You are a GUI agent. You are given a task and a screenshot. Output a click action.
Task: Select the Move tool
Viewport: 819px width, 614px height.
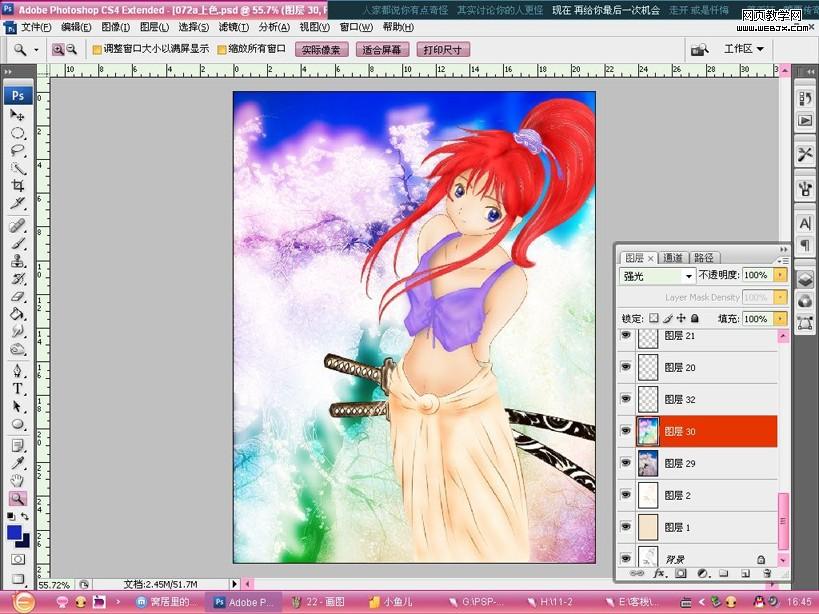(x=18, y=116)
